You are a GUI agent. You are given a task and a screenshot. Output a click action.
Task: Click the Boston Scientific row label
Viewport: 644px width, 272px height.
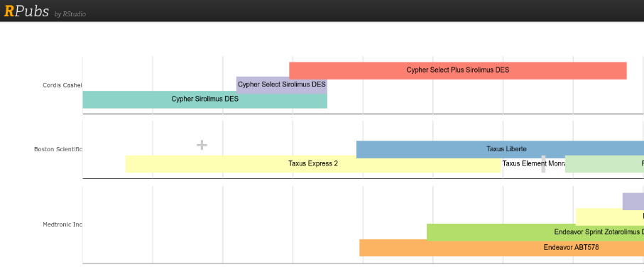pos(58,149)
